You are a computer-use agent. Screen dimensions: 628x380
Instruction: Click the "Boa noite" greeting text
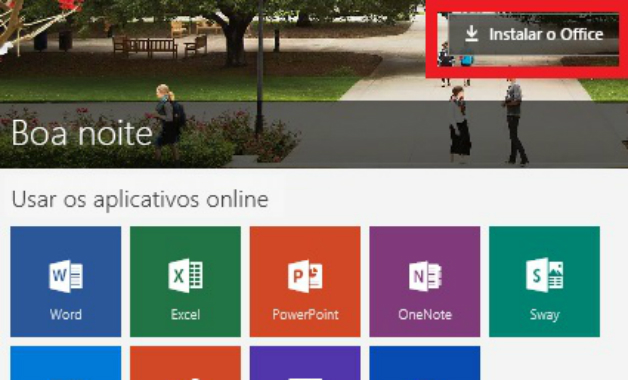(x=82, y=133)
